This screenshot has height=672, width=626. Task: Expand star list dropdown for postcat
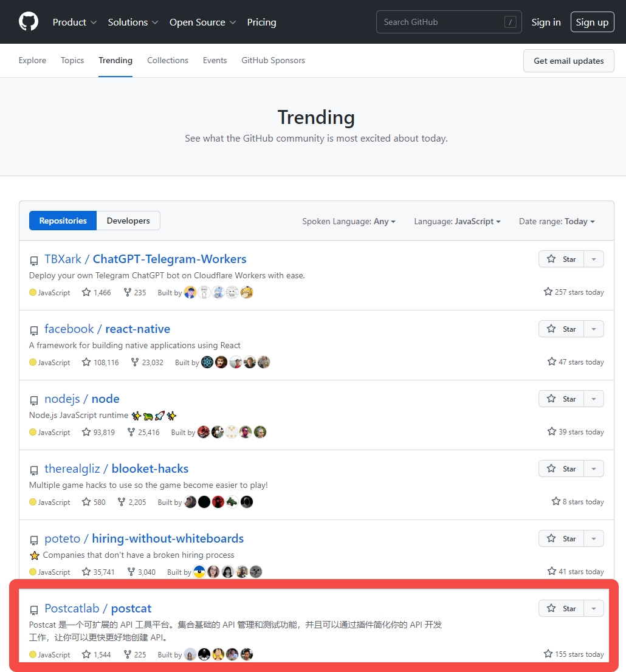pyautogui.click(x=594, y=609)
